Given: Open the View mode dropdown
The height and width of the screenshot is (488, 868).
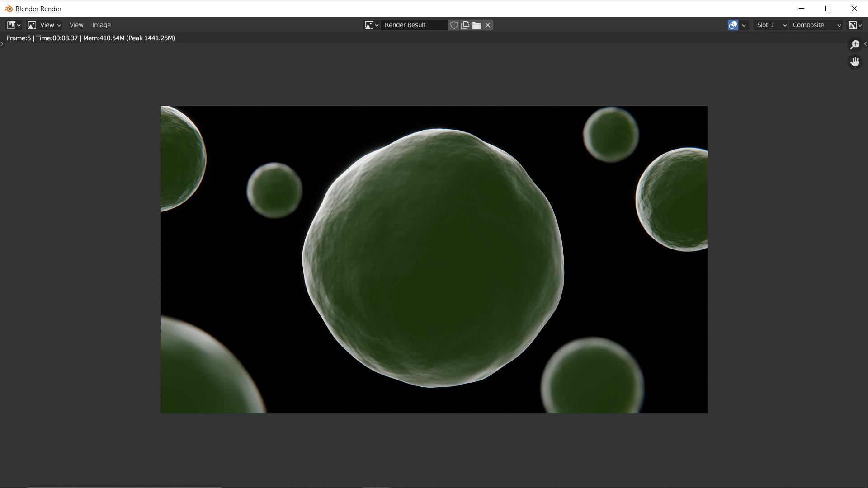Looking at the screenshot, I should tap(44, 25).
